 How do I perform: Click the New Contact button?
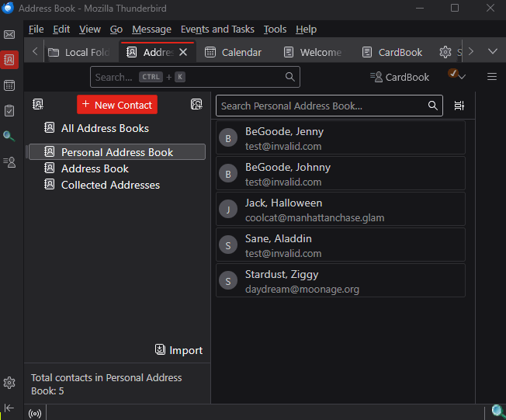pos(117,105)
